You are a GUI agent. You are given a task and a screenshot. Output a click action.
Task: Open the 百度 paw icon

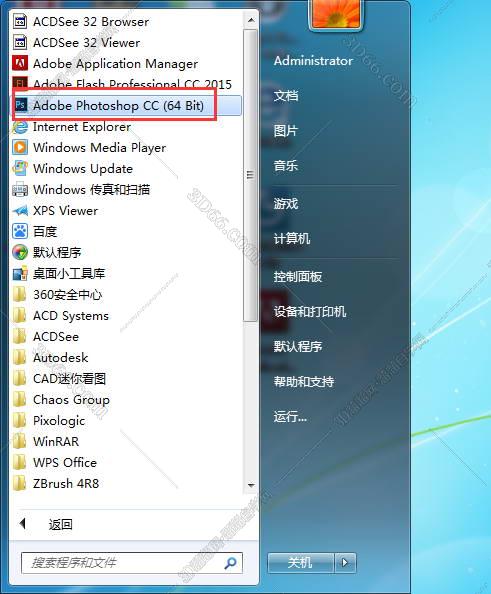(20, 231)
